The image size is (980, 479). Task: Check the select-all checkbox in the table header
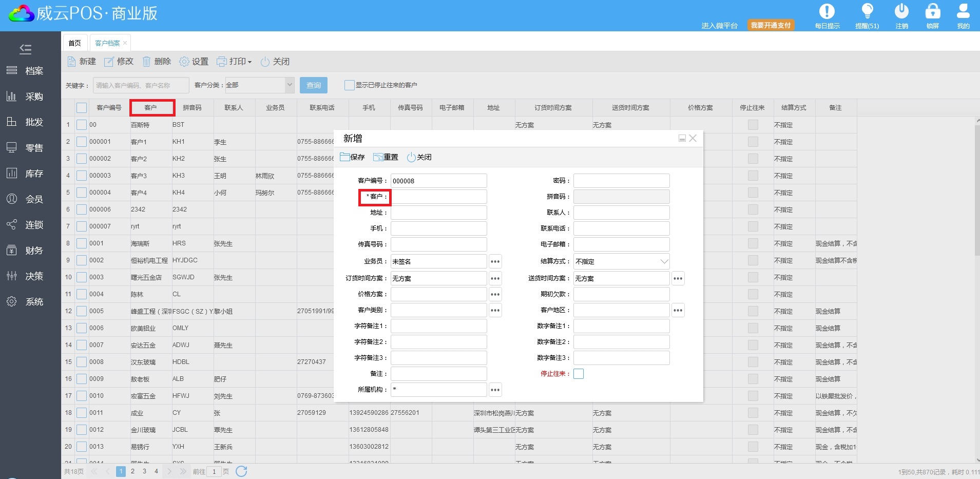pyautogui.click(x=82, y=108)
